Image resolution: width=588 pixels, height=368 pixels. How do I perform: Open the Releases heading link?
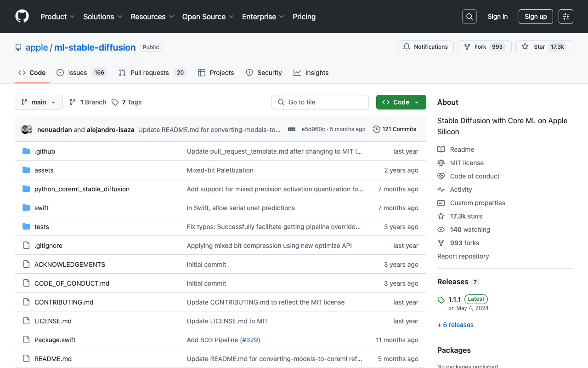tap(458, 282)
